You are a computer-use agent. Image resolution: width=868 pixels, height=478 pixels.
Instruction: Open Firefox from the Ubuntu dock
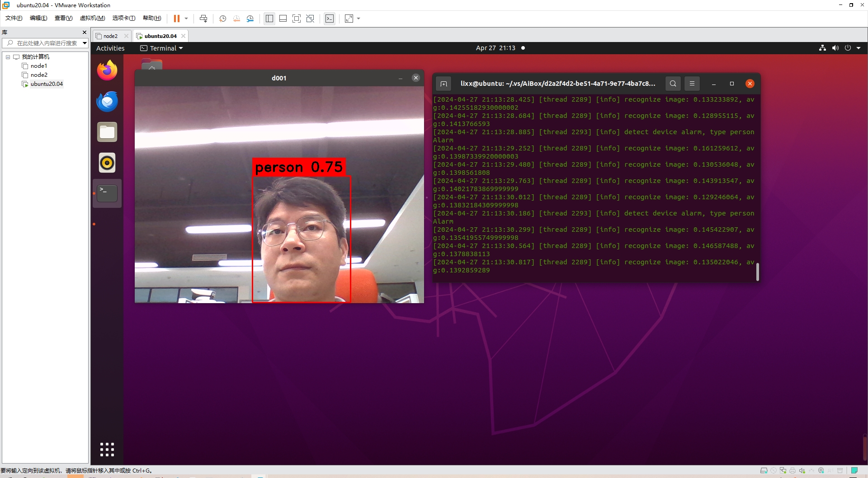tap(107, 71)
